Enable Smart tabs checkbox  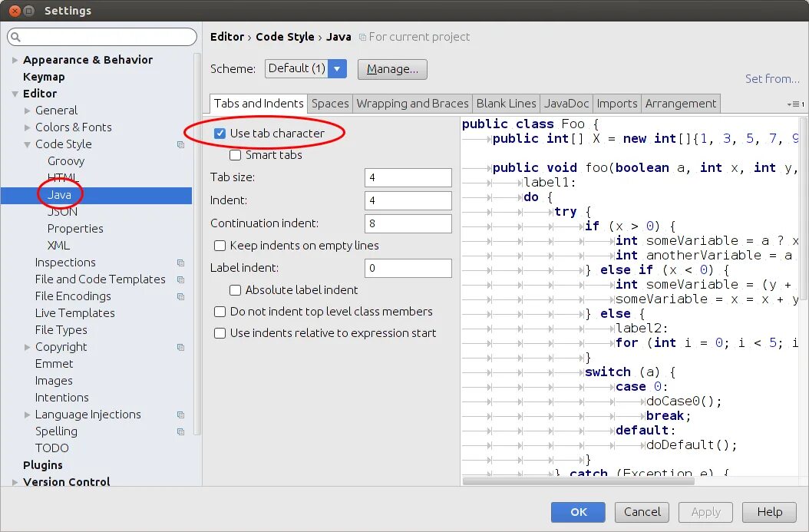[236, 155]
